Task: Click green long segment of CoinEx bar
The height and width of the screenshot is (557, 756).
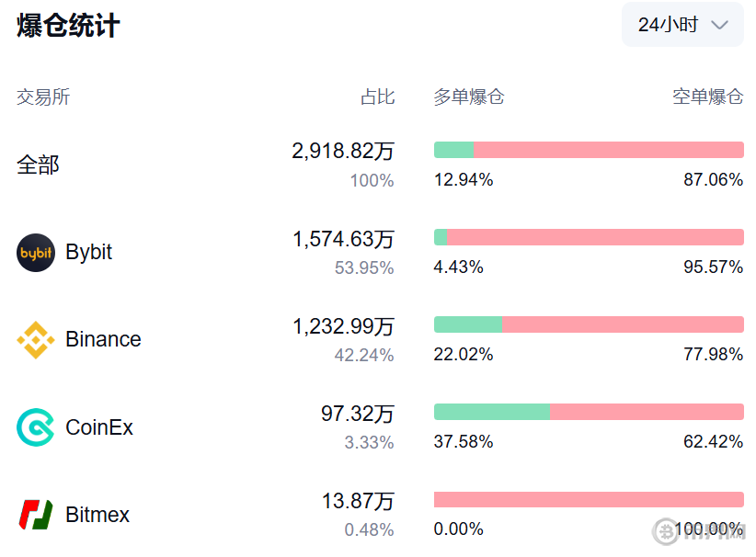Action: click(491, 412)
